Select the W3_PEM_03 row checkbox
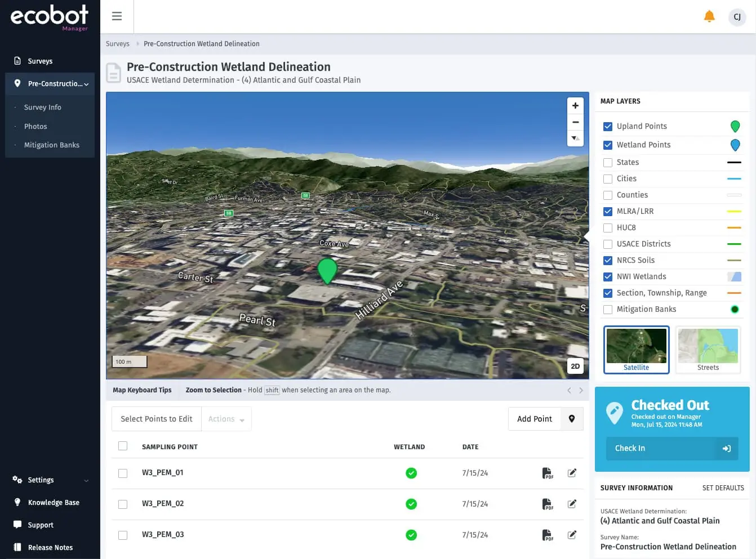The width and height of the screenshot is (756, 559). pyautogui.click(x=123, y=535)
